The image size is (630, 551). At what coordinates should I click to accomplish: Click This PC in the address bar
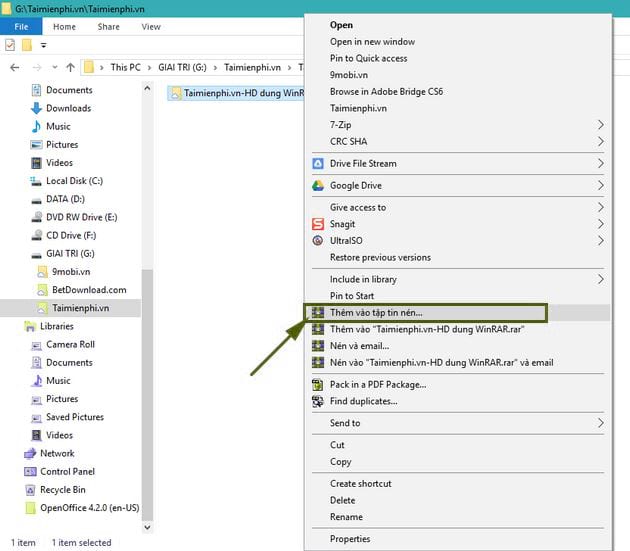(x=125, y=67)
